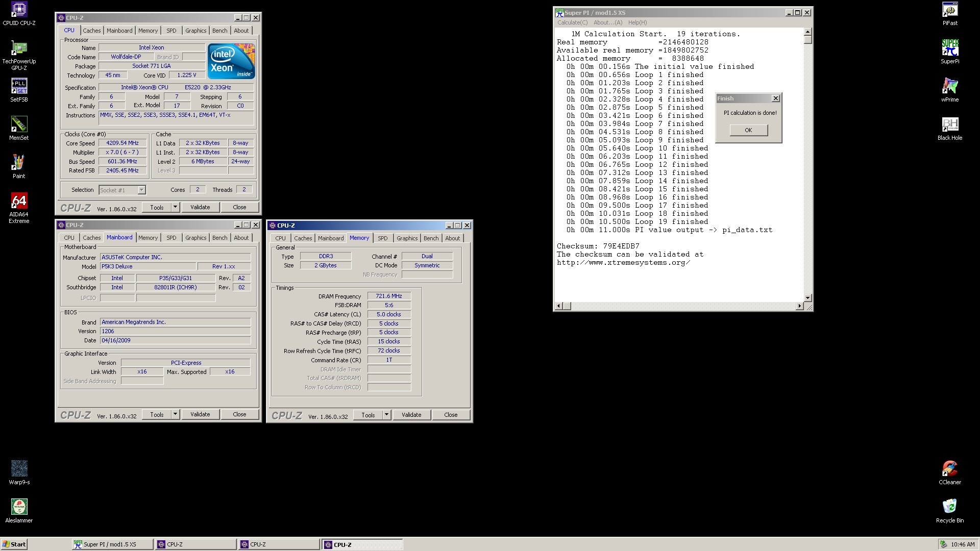Open the SetFSB desktop icon

click(19, 90)
